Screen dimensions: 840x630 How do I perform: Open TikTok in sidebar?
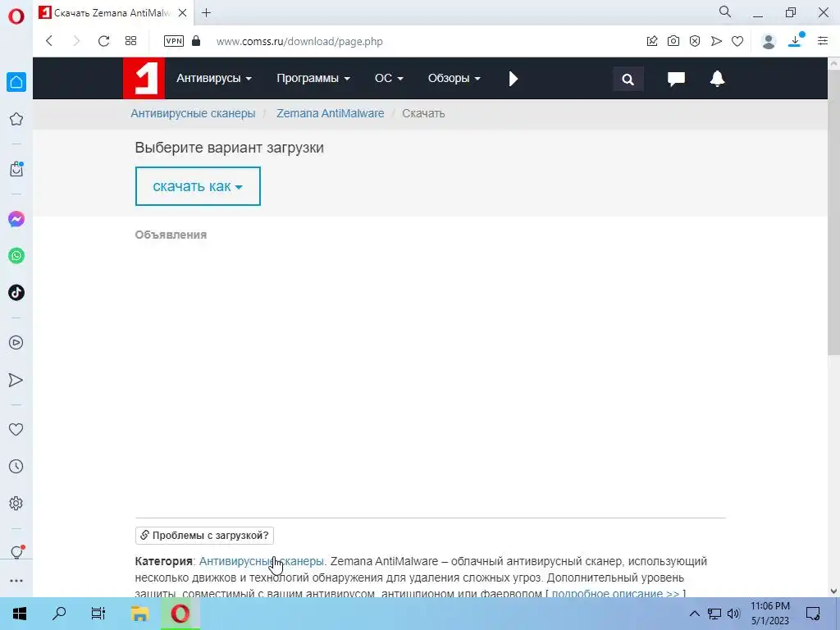tap(16, 293)
